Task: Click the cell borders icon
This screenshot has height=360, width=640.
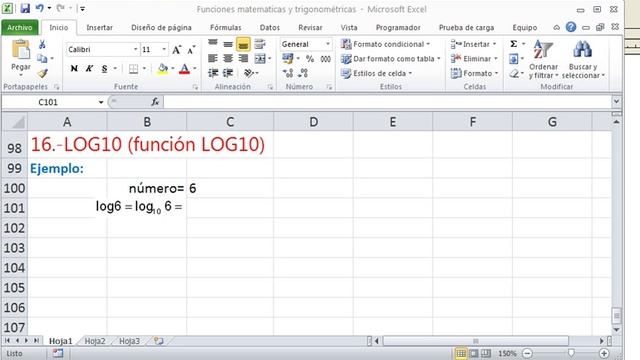Action: coord(133,69)
